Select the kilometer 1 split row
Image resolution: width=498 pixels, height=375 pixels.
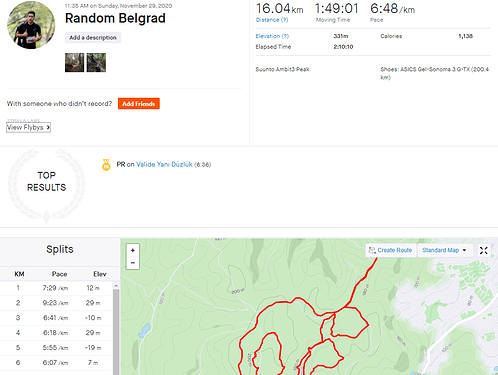(x=56, y=288)
